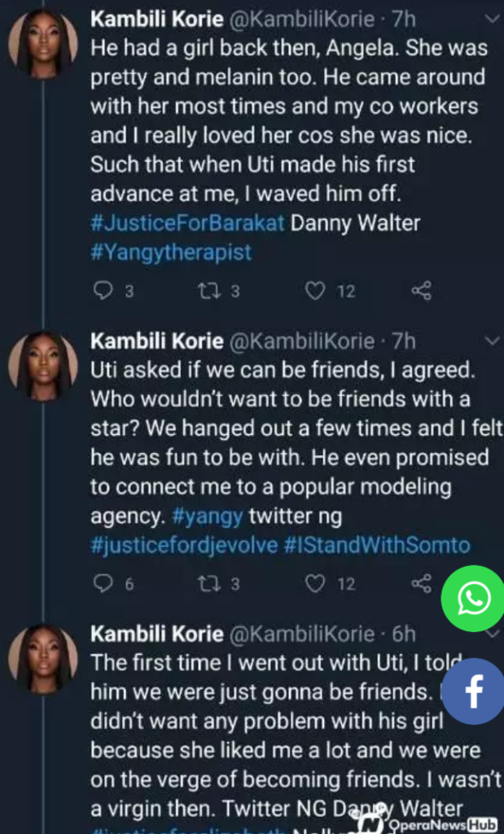Share the first tweet about Angela

pyautogui.click(x=421, y=291)
